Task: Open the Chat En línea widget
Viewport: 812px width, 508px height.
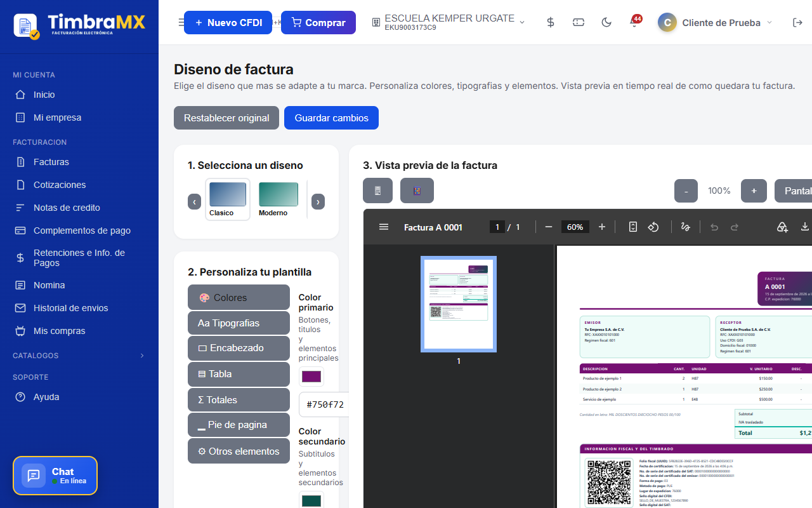Action: (55, 476)
